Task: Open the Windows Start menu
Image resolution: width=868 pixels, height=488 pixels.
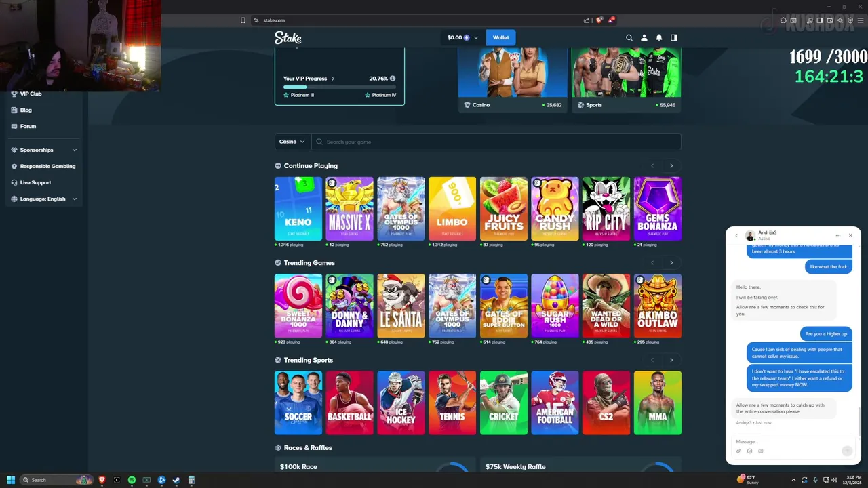Action: 10,480
